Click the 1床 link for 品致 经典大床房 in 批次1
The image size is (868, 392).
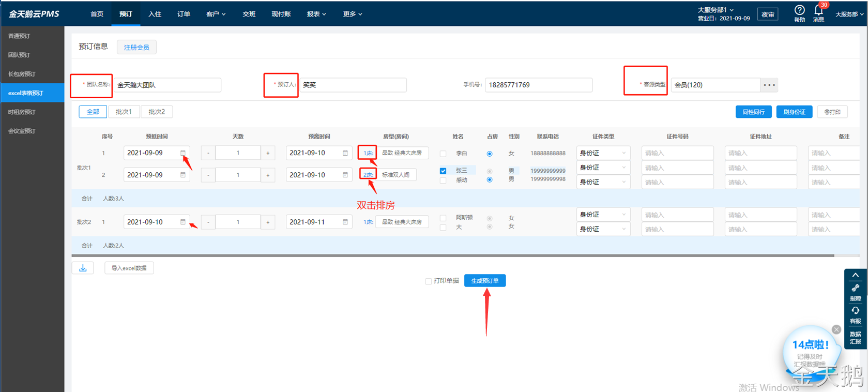pyautogui.click(x=368, y=153)
